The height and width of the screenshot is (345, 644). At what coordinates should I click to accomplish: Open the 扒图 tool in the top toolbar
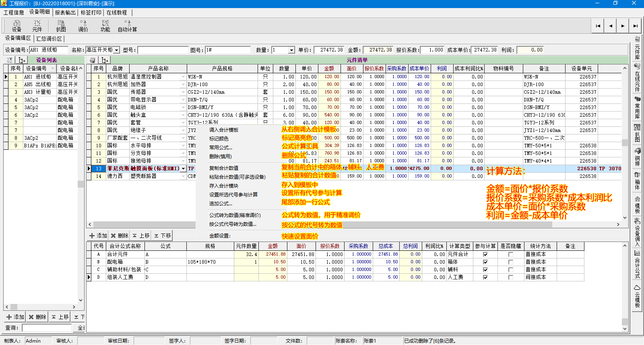tap(61, 26)
